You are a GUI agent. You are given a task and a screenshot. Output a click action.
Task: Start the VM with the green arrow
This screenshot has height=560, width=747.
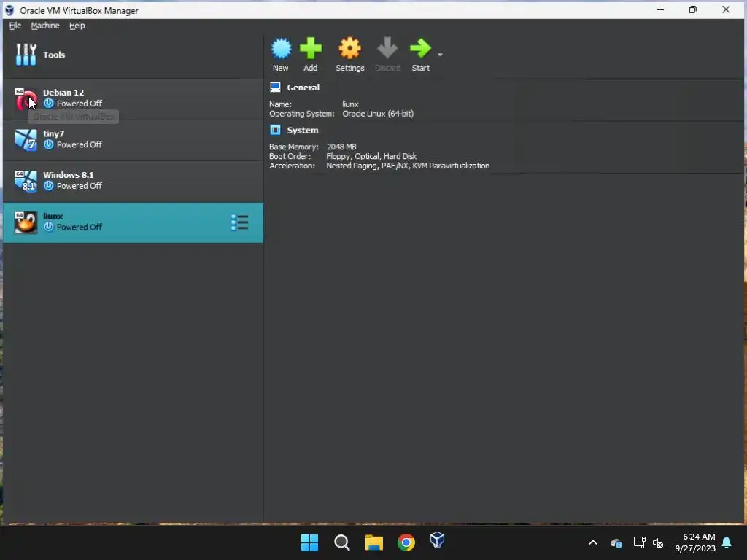(x=420, y=48)
